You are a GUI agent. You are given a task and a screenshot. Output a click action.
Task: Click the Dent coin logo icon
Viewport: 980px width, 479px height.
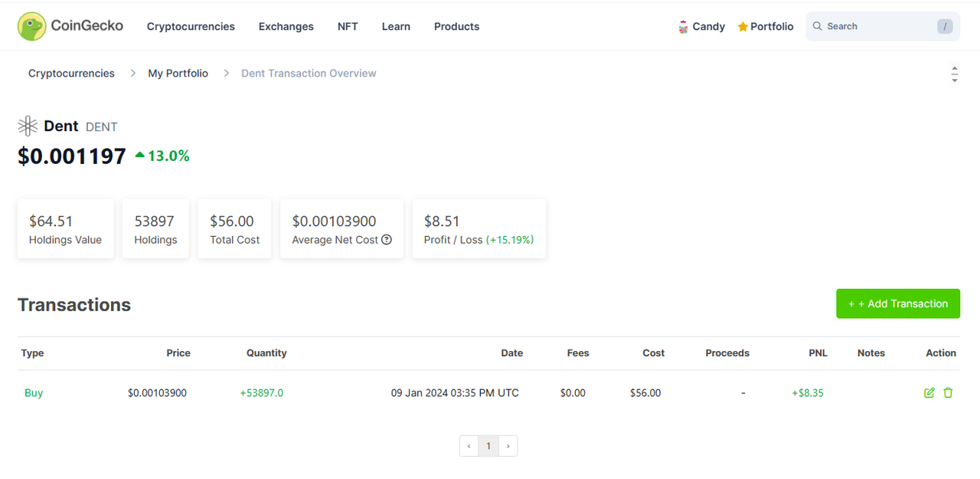(28, 126)
